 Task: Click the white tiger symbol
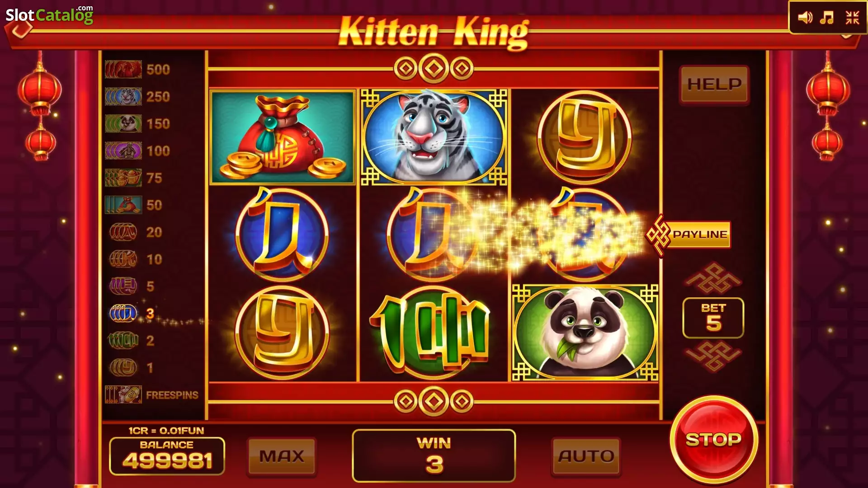(434, 137)
